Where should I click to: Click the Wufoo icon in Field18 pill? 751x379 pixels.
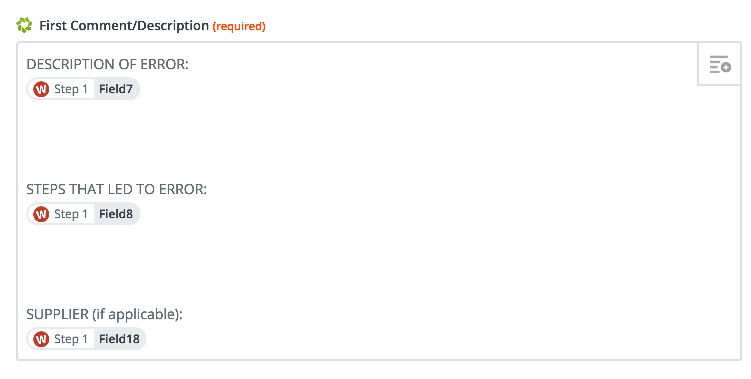point(41,339)
